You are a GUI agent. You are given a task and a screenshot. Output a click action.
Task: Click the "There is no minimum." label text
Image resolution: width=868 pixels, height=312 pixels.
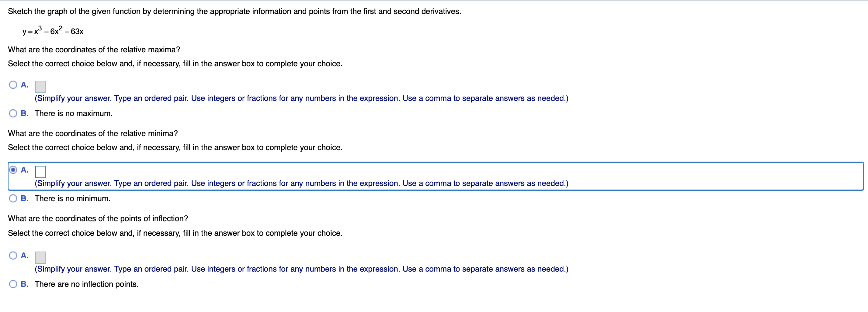click(x=72, y=199)
